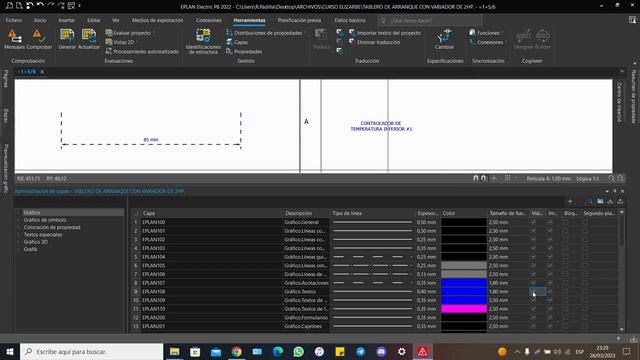Viewport: 640px width, 360px height.
Task: Expand Gráfico de símbolo tree node
Action: click(18, 220)
